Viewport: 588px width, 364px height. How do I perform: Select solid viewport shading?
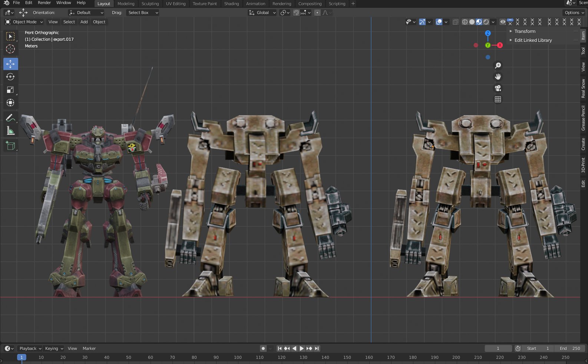coord(472,22)
